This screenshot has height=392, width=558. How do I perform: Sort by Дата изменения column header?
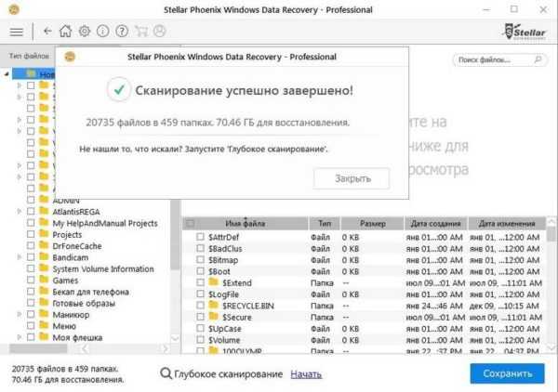pyautogui.click(x=507, y=224)
